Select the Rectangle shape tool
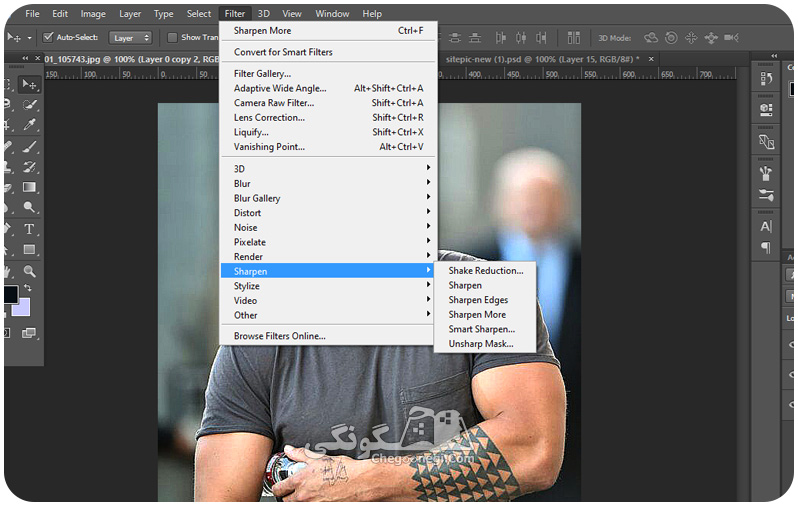This screenshot has height=508, width=798. point(30,249)
